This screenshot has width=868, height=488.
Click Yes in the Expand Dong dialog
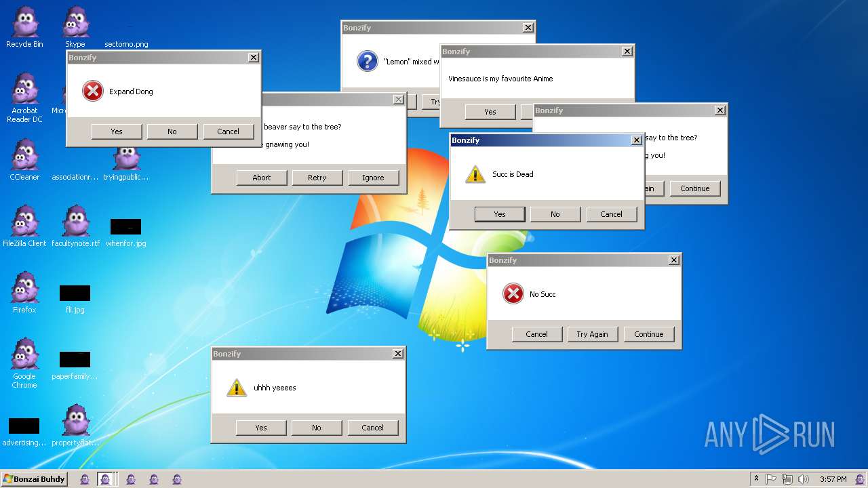(x=117, y=131)
